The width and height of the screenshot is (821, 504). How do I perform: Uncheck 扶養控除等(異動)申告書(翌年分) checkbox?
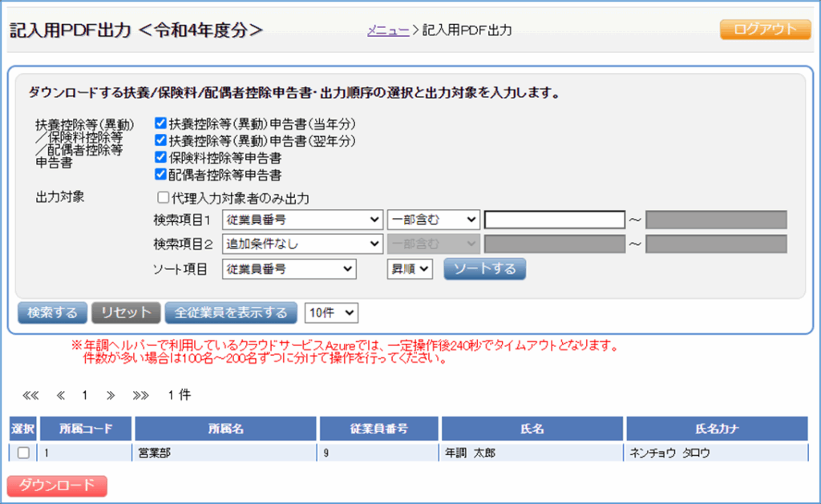pyautogui.click(x=160, y=141)
